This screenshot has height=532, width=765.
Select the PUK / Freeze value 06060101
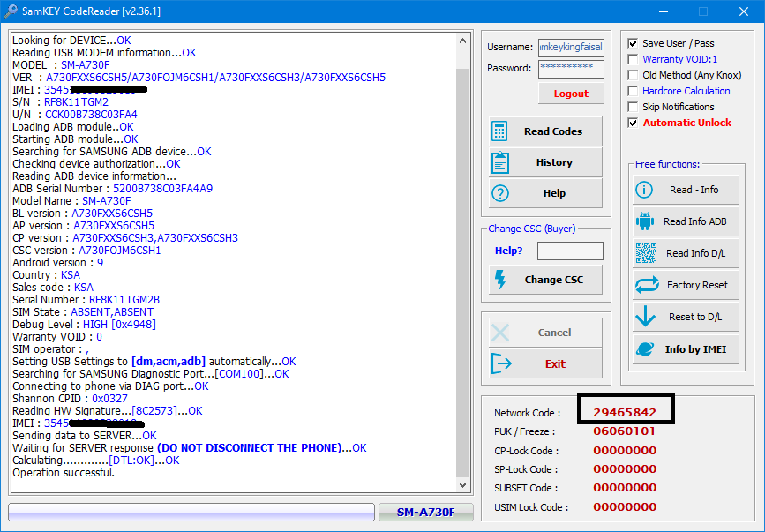(x=625, y=431)
